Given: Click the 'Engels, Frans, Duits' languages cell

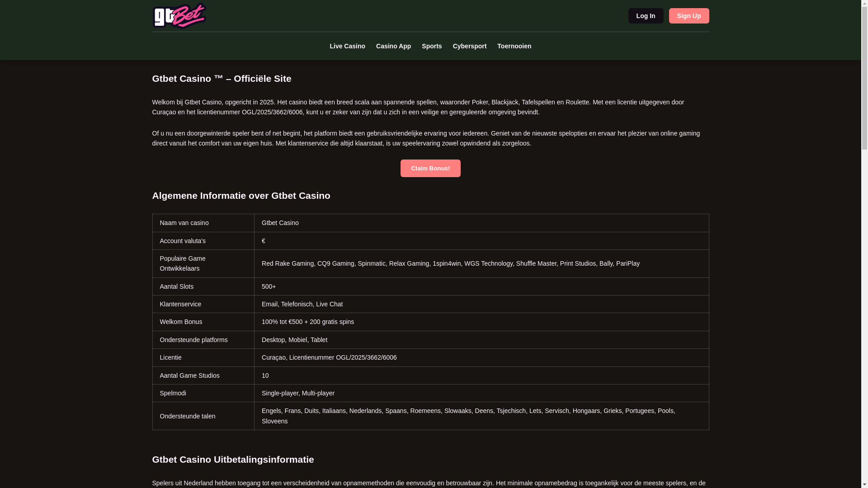Looking at the screenshot, I should click(481, 416).
